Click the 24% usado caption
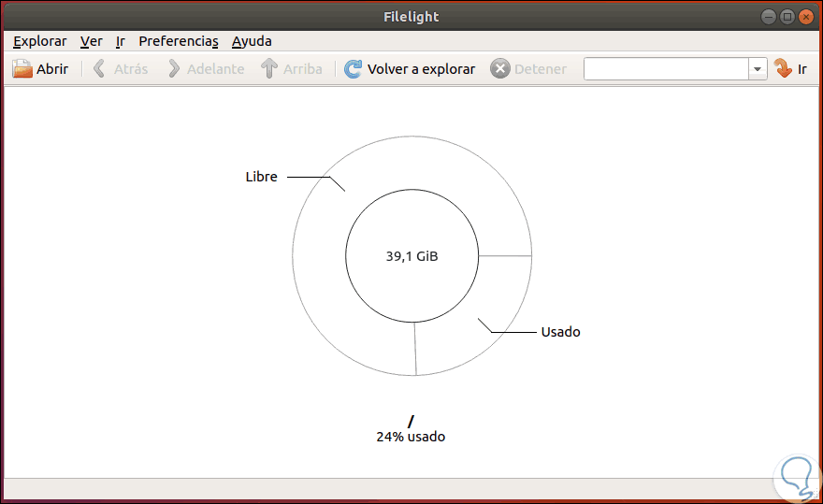The image size is (823, 504). tap(411, 437)
